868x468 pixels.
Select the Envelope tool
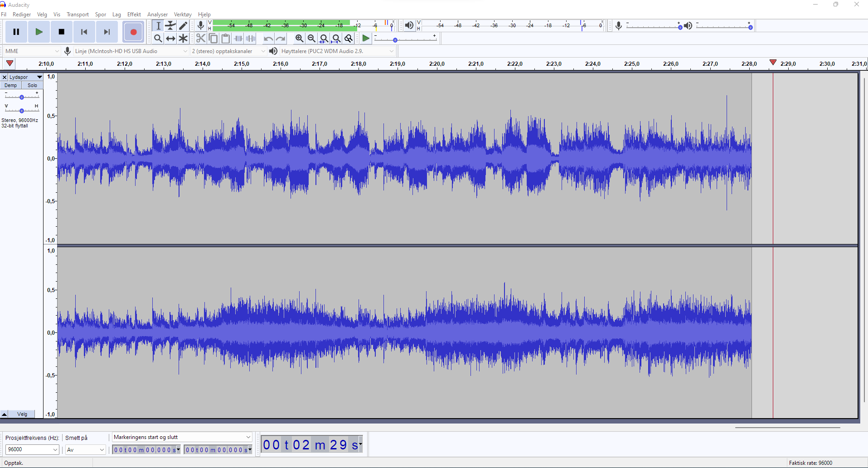click(x=170, y=26)
